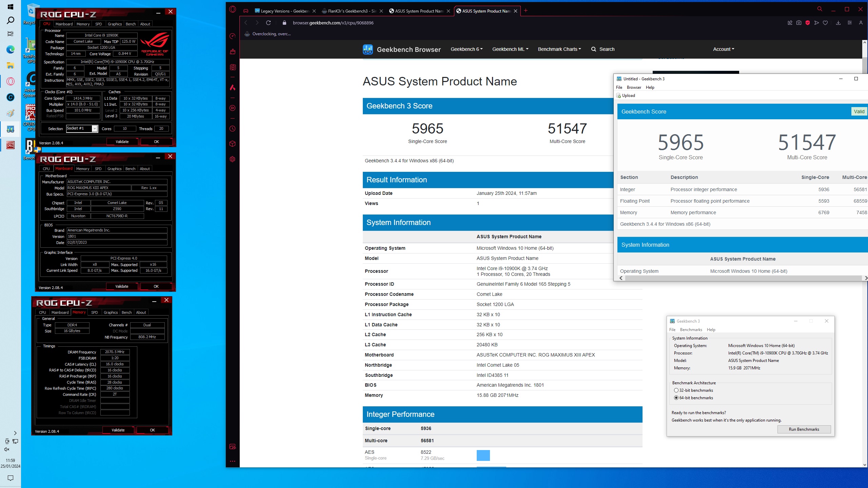
Task: Open File menu in Untitled Geekbench 3 window
Action: tap(619, 87)
